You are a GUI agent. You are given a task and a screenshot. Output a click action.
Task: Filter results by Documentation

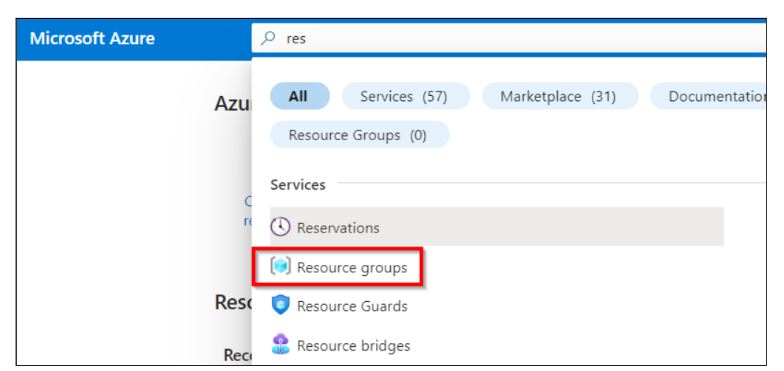708,96
